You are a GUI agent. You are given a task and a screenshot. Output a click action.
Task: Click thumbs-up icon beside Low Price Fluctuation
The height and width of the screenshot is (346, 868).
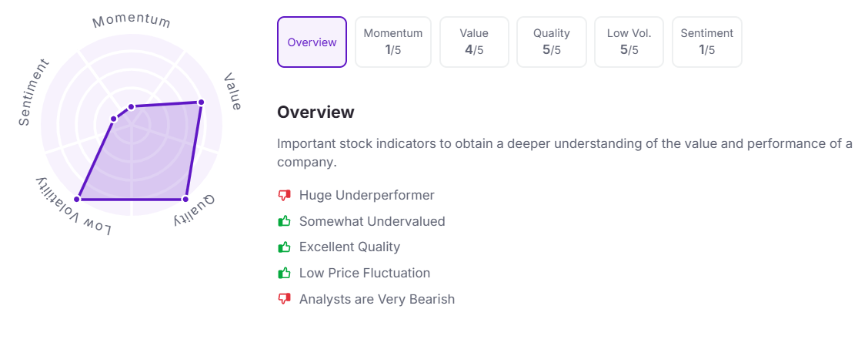coord(285,273)
